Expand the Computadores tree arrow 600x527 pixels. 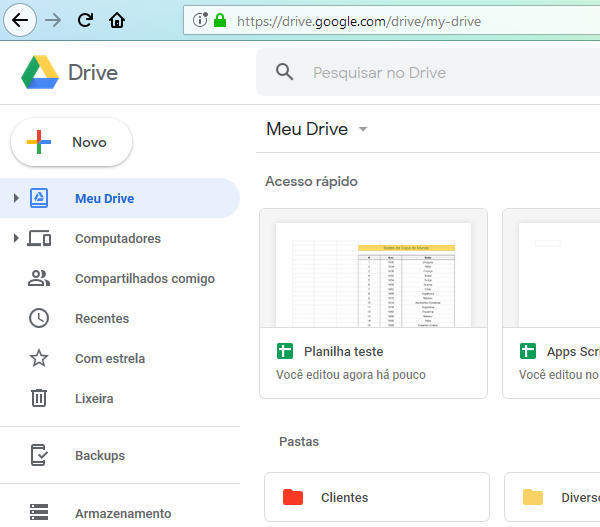pyautogui.click(x=16, y=238)
